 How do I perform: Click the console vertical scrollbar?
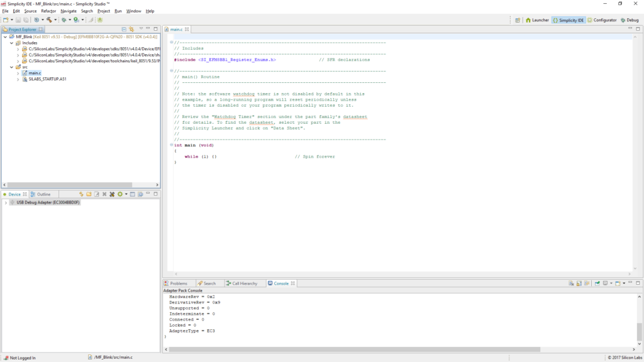tap(640, 331)
